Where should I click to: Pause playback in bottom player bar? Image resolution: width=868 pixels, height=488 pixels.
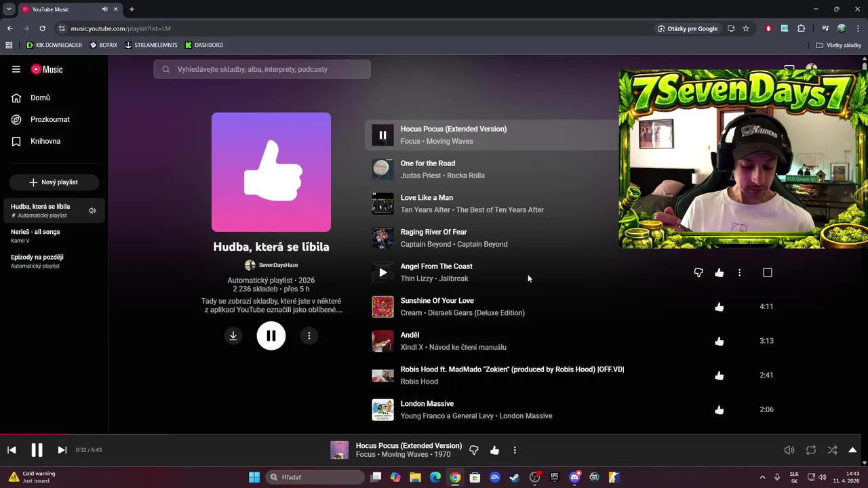(x=37, y=450)
